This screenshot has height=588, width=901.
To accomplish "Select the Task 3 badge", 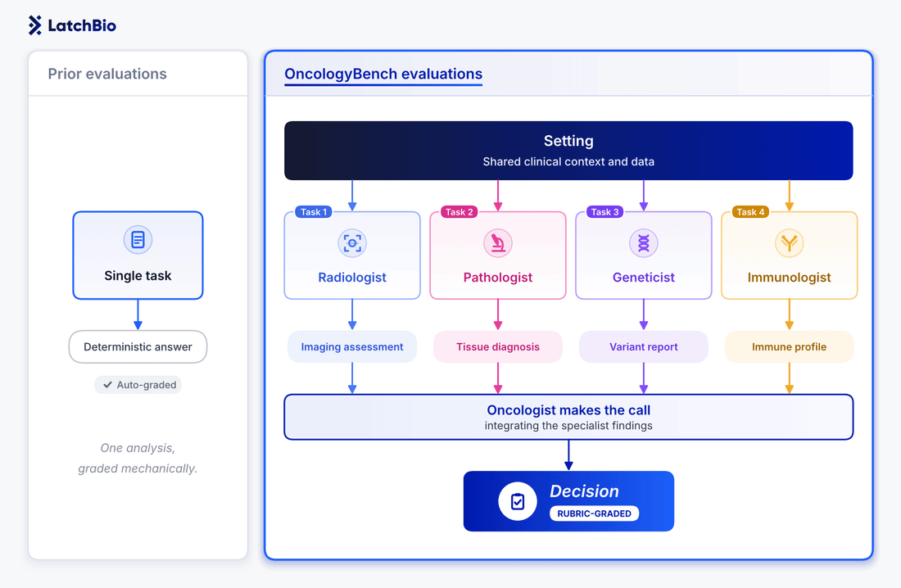I will pos(604,212).
